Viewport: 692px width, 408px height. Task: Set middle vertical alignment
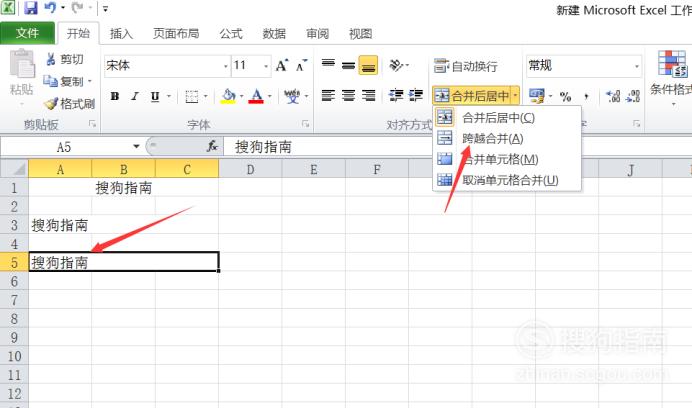click(x=348, y=65)
